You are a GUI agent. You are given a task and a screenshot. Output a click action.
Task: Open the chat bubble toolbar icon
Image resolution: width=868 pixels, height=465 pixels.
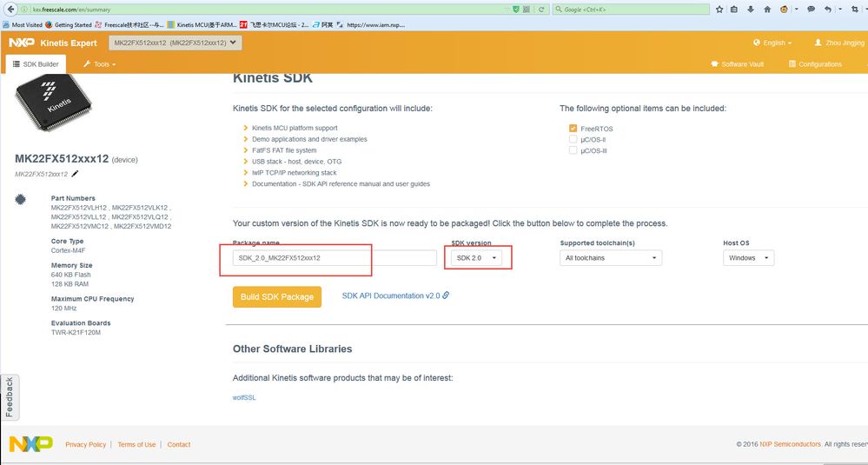[811, 10]
